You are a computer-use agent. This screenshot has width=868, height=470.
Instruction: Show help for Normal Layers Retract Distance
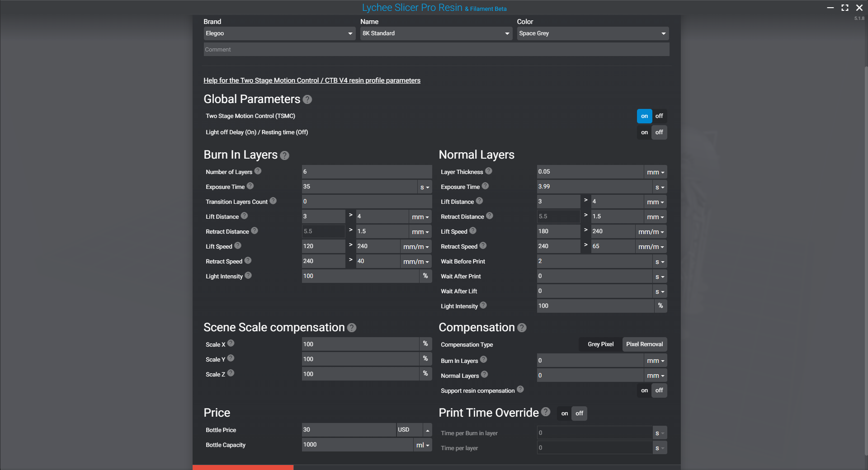(x=490, y=216)
